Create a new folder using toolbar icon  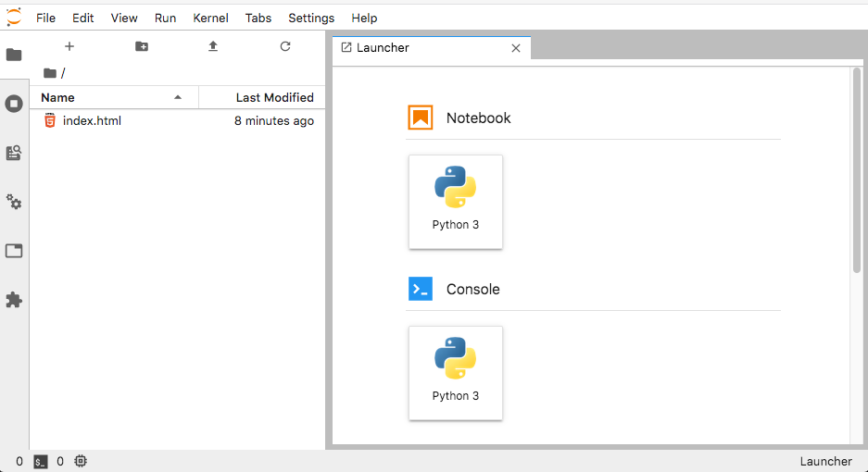[x=142, y=46]
